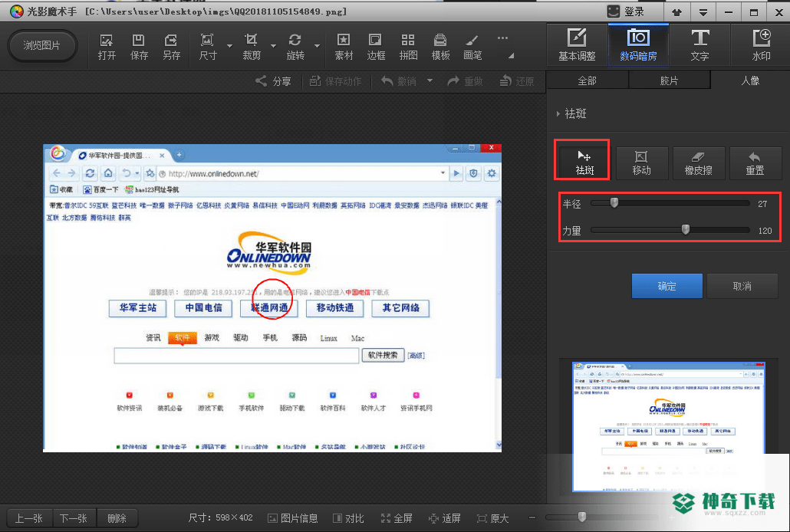
Task: Switch to the 数码暗房 tab
Action: 638,44
